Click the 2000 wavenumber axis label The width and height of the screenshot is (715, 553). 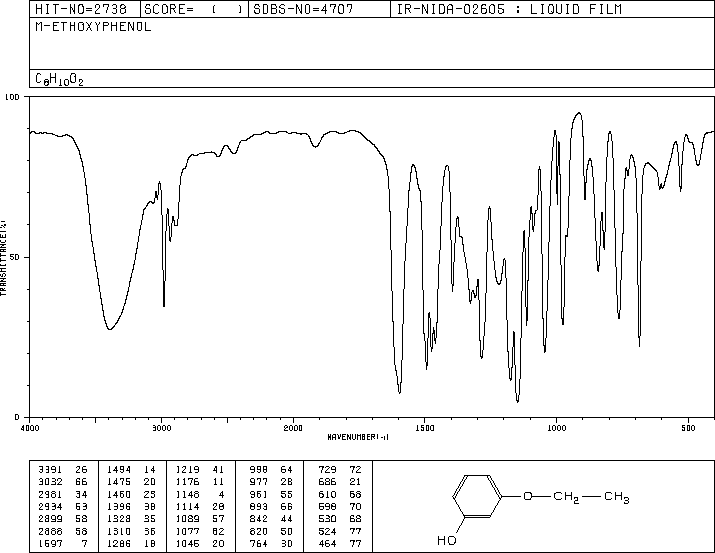293,428
